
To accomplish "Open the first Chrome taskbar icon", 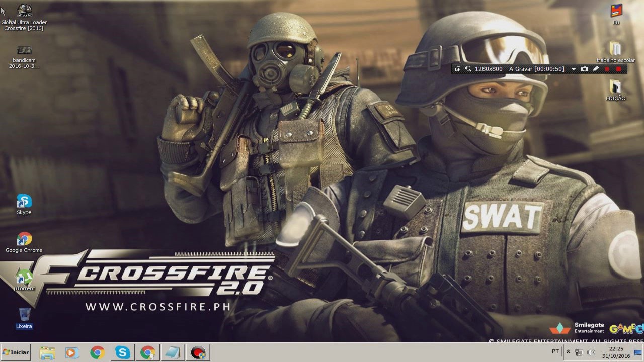I will (x=97, y=352).
